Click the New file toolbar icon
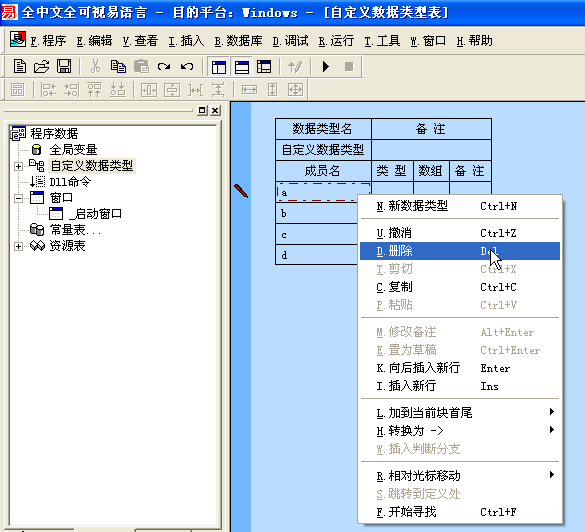 coord(19,67)
